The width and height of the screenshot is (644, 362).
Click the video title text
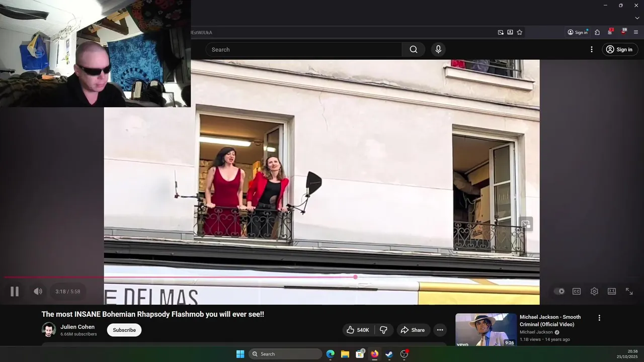point(153,314)
